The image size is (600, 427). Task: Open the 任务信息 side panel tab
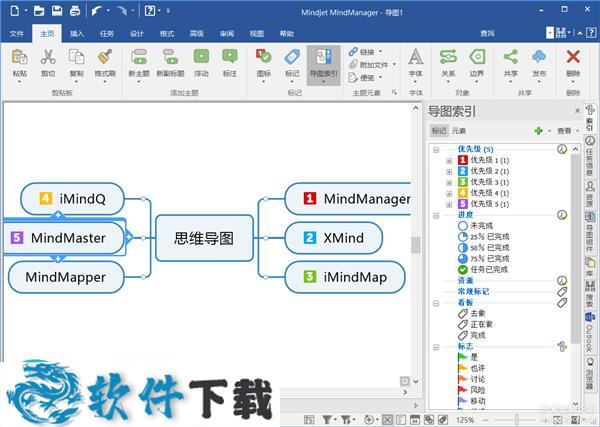590,156
